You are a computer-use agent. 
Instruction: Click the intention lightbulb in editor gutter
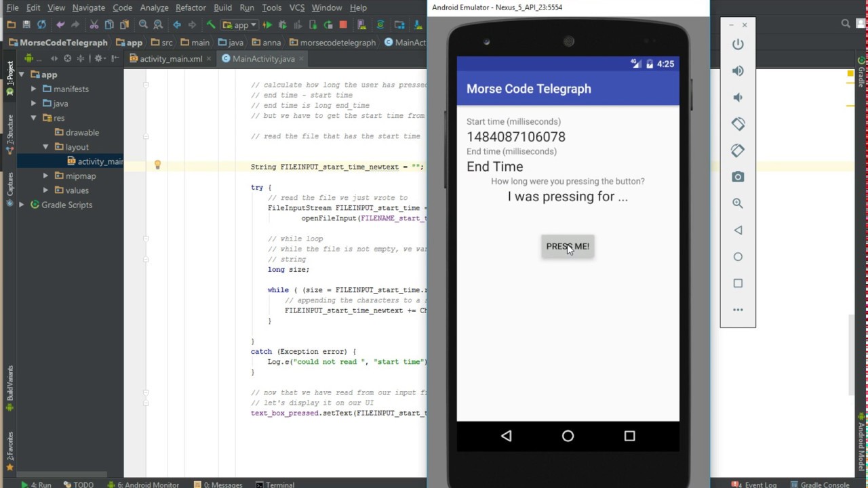pyautogui.click(x=157, y=165)
